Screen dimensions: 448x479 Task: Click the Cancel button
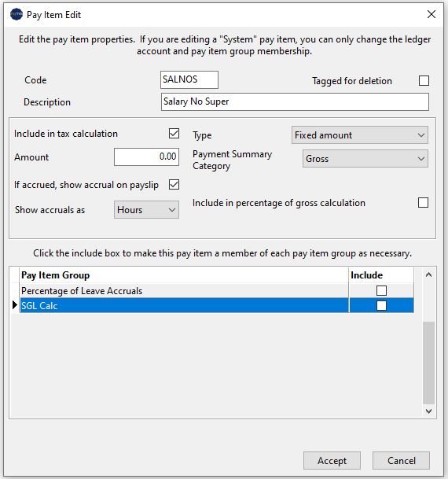coord(402,460)
